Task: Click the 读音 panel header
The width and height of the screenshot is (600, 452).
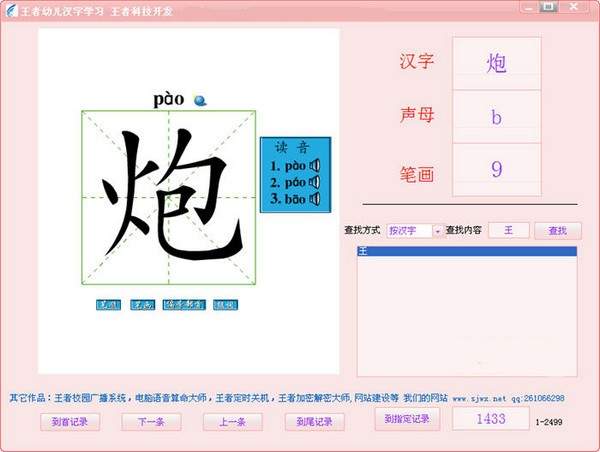Action: (292, 148)
